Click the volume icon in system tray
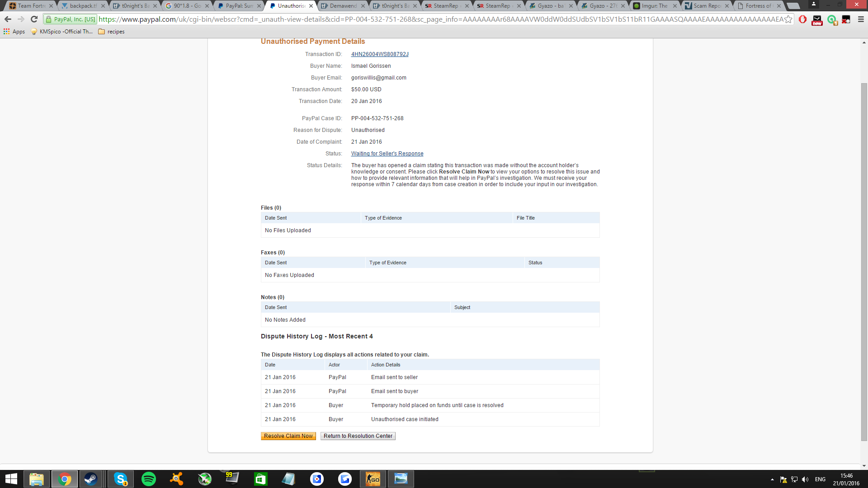Screen dimensions: 868x488 coord(805,479)
